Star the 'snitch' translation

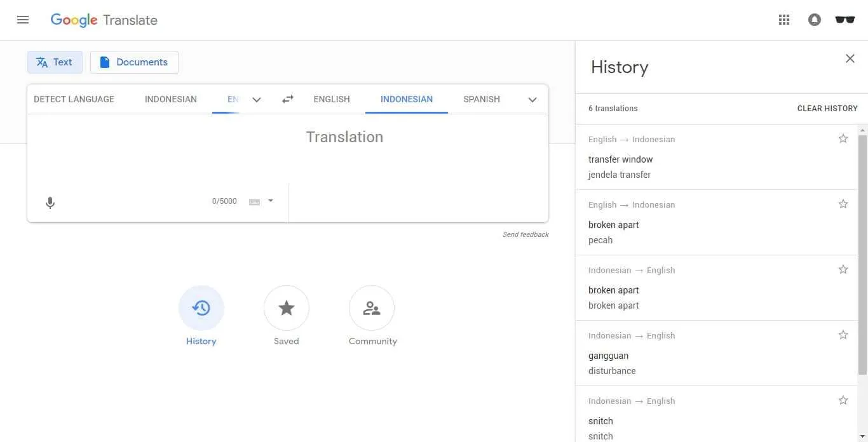843,400
